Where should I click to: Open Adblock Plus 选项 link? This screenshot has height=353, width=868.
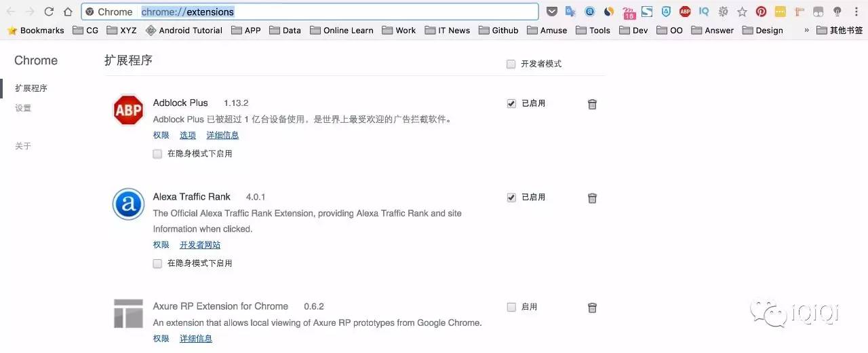click(188, 135)
